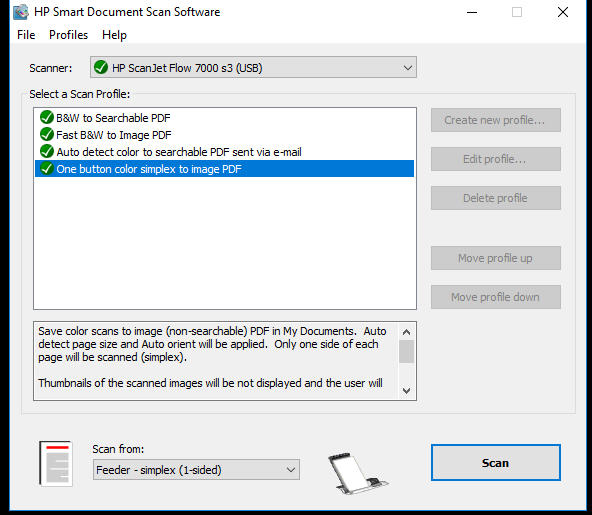This screenshot has width=592, height=515.
Task: Click description scrollbar up arrow
Action: point(406,332)
